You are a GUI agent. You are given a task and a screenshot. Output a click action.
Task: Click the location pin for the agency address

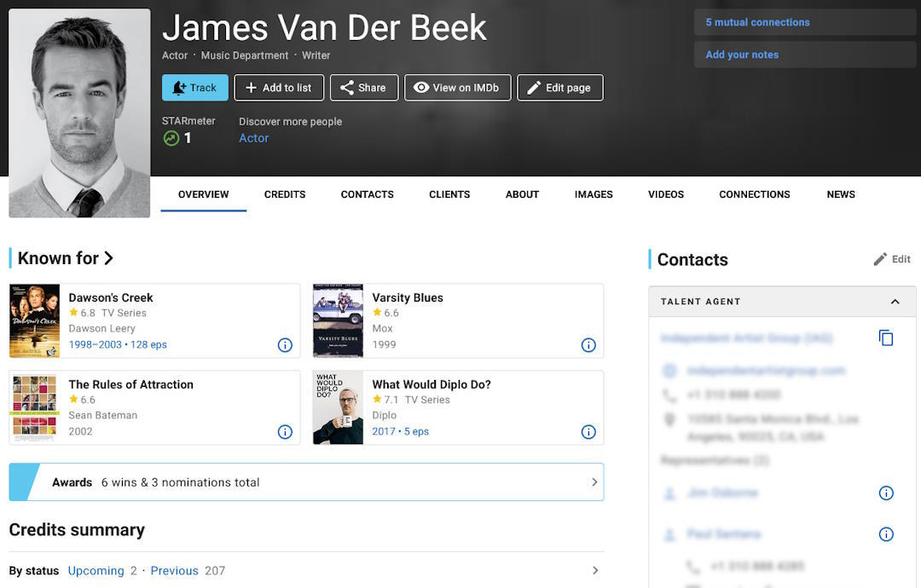tap(670, 420)
